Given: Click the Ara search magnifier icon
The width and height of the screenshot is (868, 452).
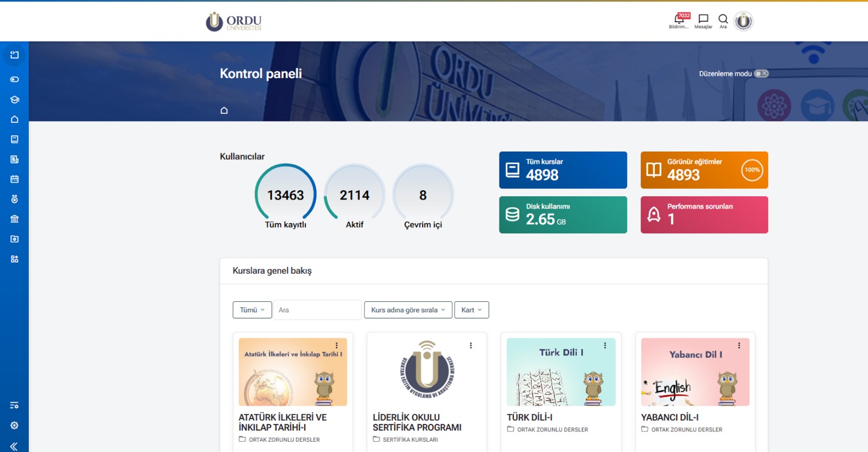Looking at the screenshot, I should pyautogui.click(x=723, y=20).
